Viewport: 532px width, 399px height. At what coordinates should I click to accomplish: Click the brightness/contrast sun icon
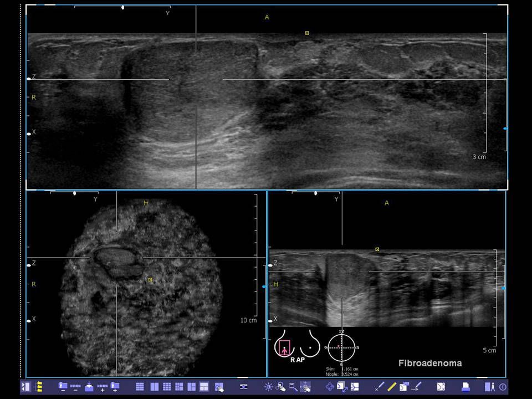click(x=269, y=386)
